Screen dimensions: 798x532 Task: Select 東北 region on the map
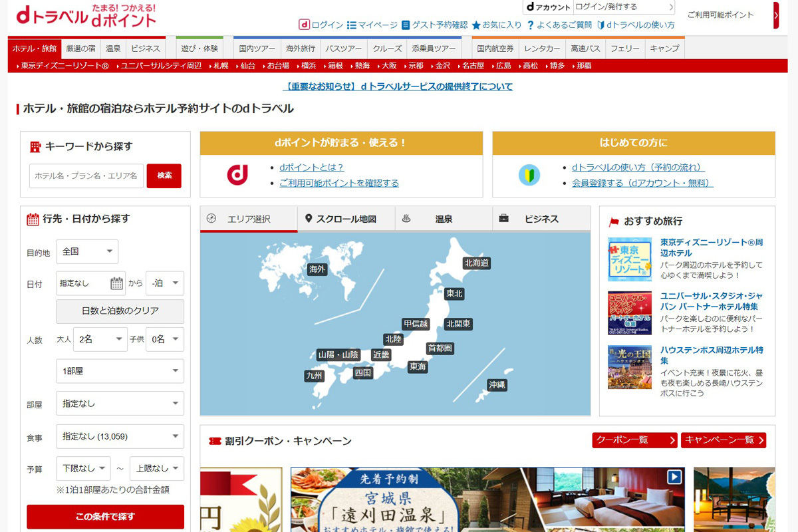point(454,293)
